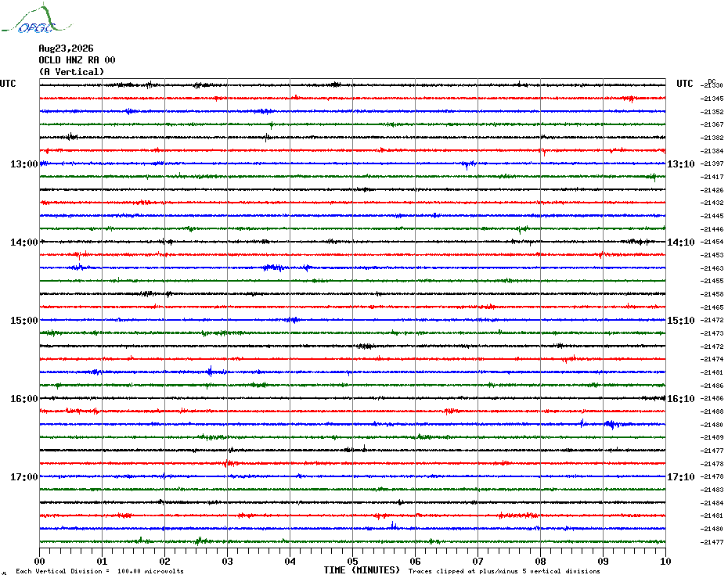This screenshot has width=728, height=582.
Task: Click DC offset value -21432
Action: point(712,203)
